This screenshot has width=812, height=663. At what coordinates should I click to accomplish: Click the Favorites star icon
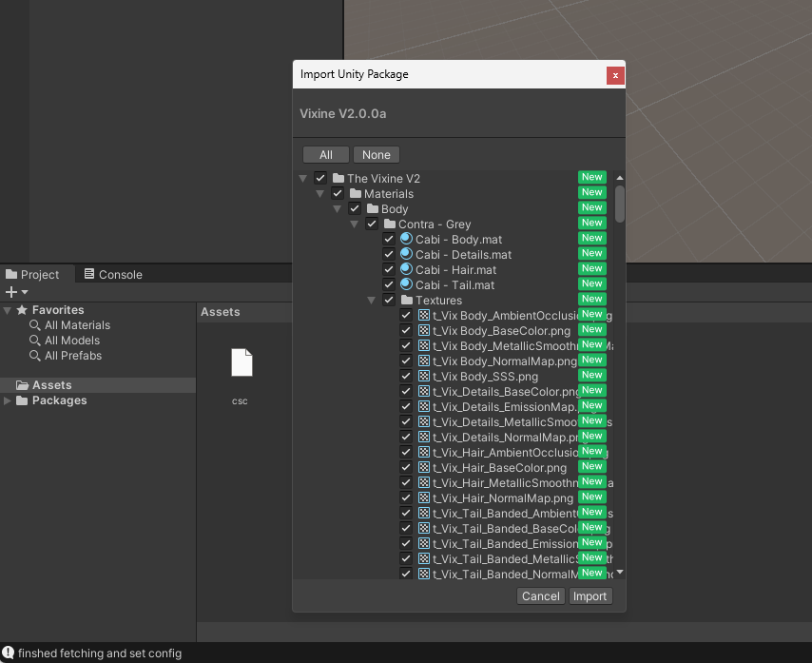point(22,310)
